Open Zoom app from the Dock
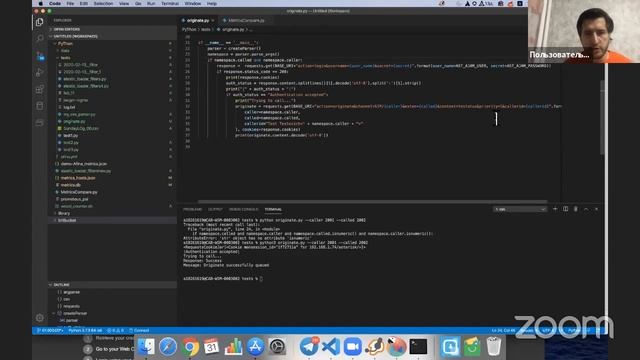The width and height of the screenshot is (640, 360). 353,347
